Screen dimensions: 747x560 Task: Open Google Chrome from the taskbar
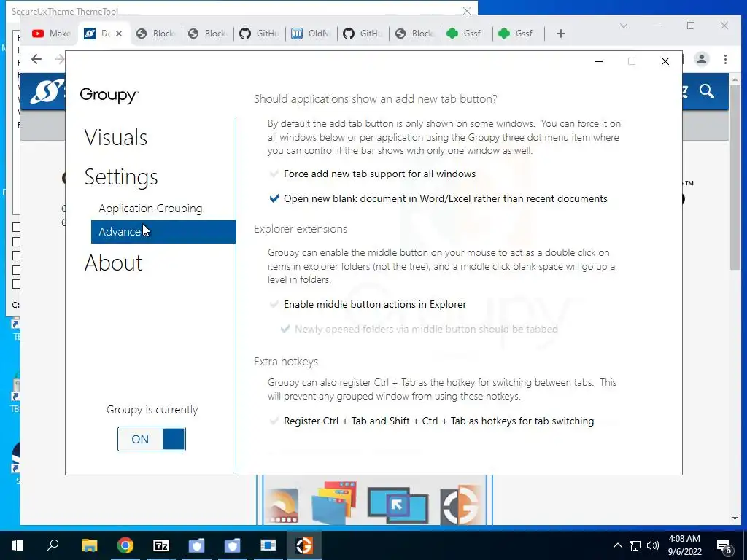[125, 545]
